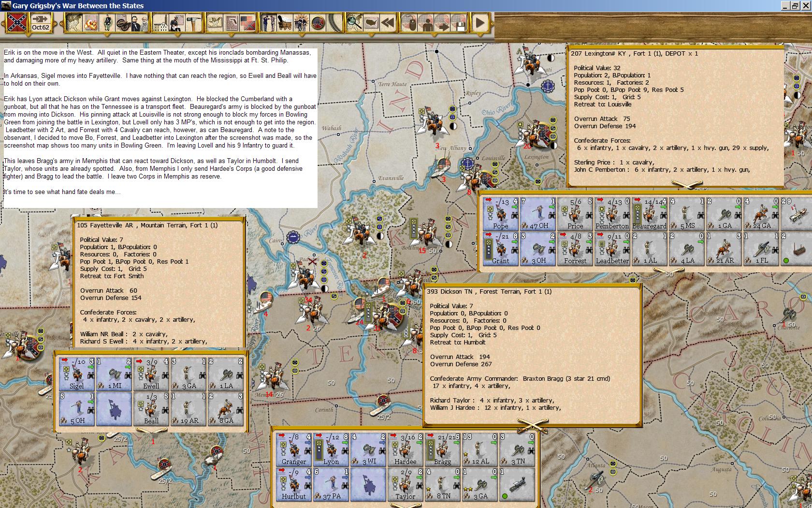Select the Price leader card
812x508 pixels.
coord(575,213)
